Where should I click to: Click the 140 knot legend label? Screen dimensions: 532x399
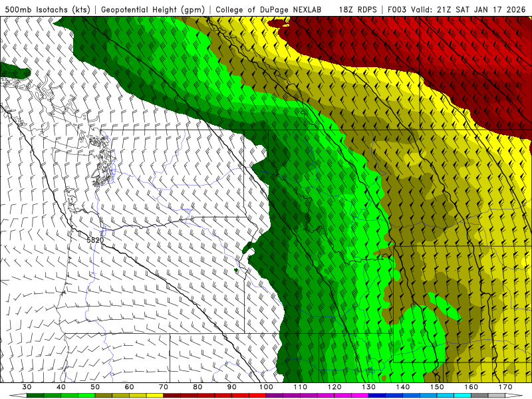[403, 387]
